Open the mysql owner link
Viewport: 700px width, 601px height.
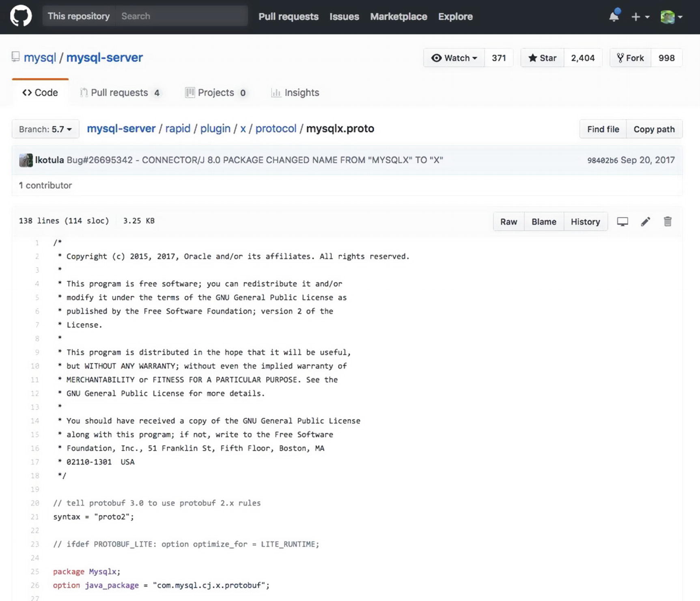pos(40,58)
